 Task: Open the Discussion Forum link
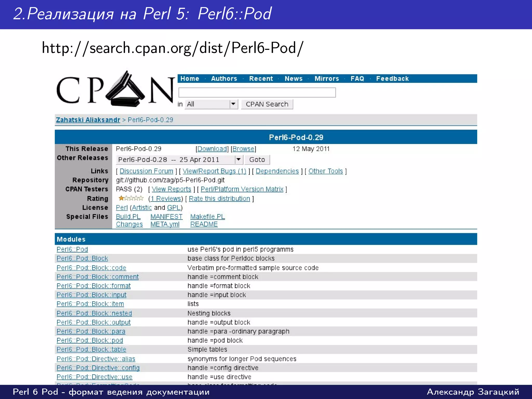[x=146, y=171]
